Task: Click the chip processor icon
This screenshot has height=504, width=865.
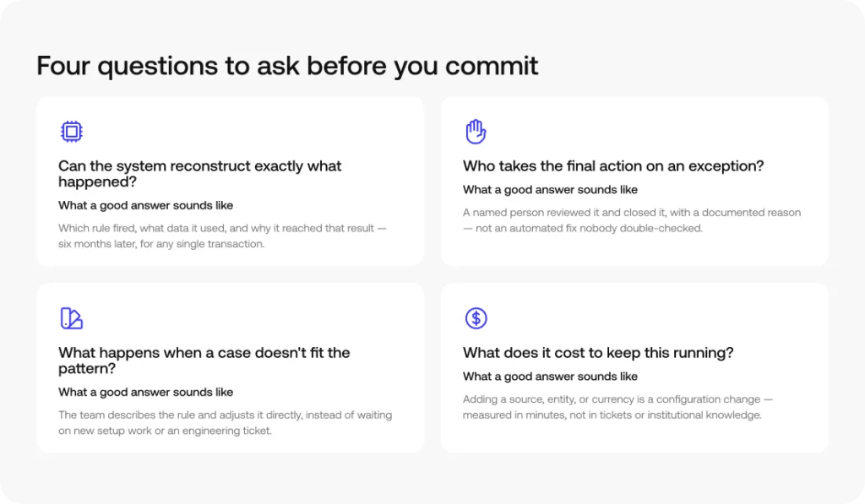Action: pyautogui.click(x=71, y=132)
